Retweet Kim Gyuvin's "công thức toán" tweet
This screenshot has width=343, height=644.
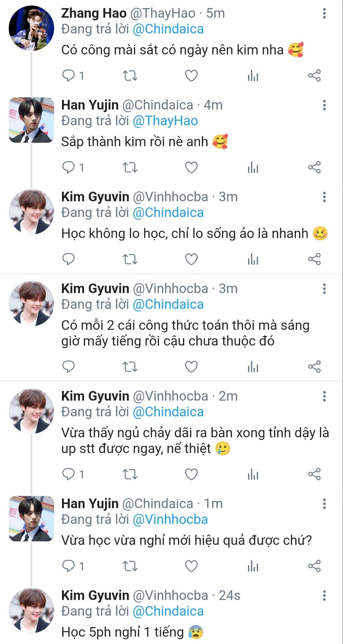coord(130,367)
